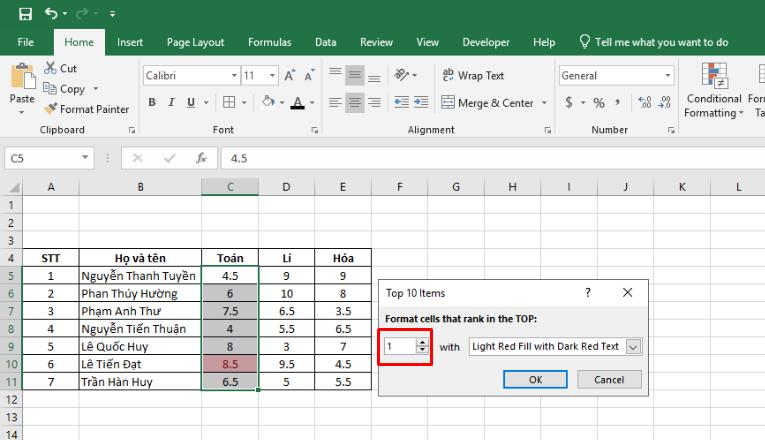The image size is (765, 440).
Task: Open Conditional Formatting
Action: (x=714, y=91)
